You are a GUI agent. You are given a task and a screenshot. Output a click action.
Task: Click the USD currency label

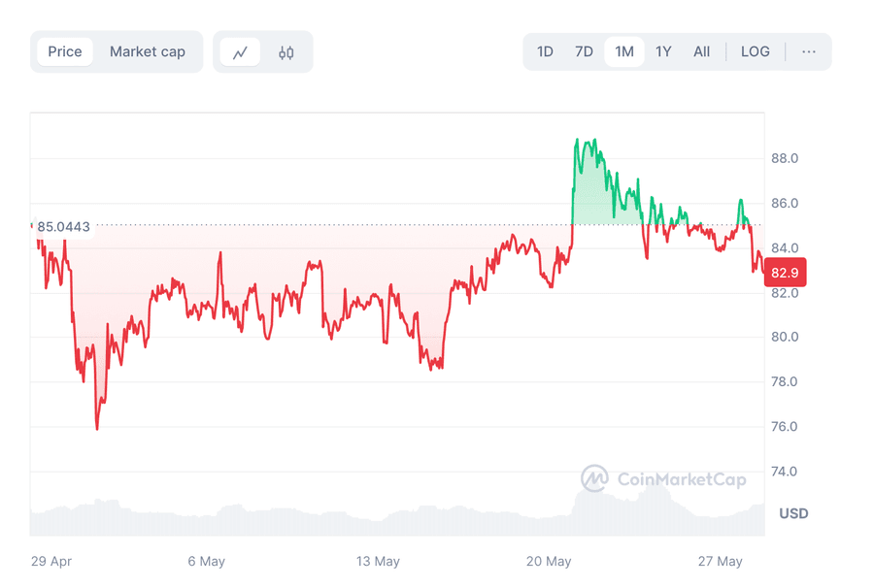click(x=793, y=513)
